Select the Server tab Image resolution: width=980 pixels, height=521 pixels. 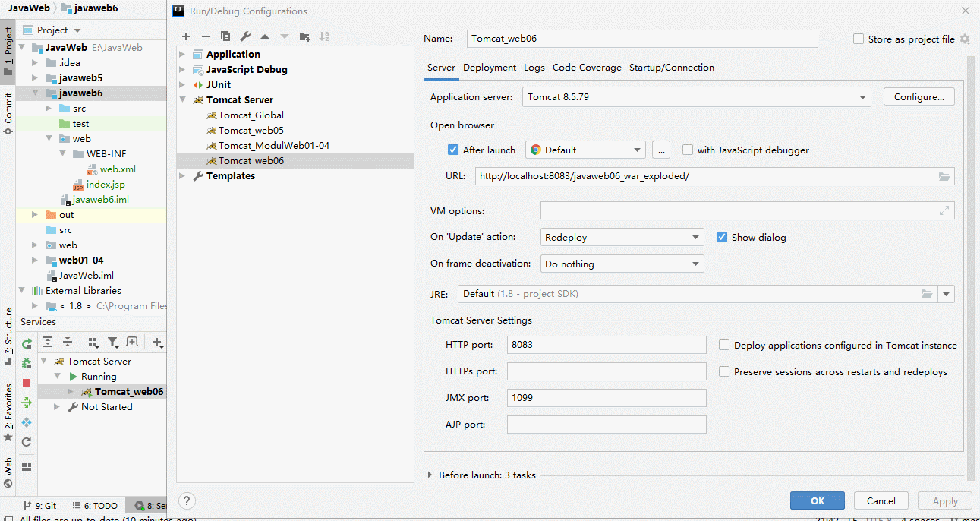tap(441, 68)
